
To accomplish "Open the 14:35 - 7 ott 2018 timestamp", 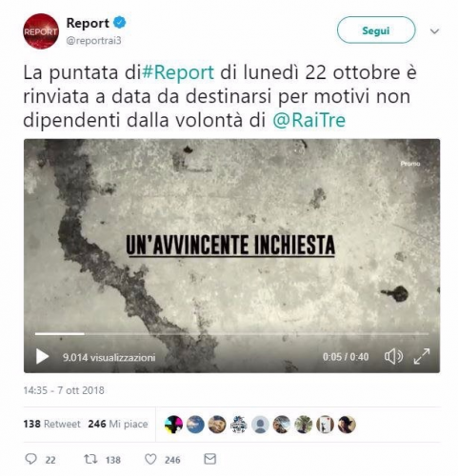I will pyautogui.click(x=64, y=390).
